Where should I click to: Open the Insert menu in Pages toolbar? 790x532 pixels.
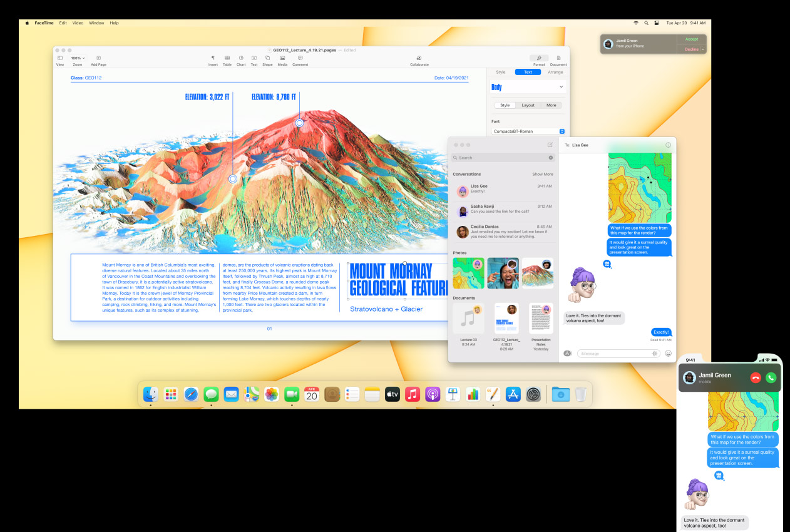point(213,58)
